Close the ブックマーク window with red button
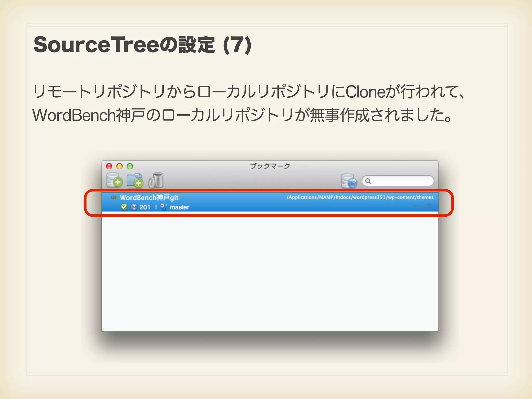 pyautogui.click(x=109, y=166)
